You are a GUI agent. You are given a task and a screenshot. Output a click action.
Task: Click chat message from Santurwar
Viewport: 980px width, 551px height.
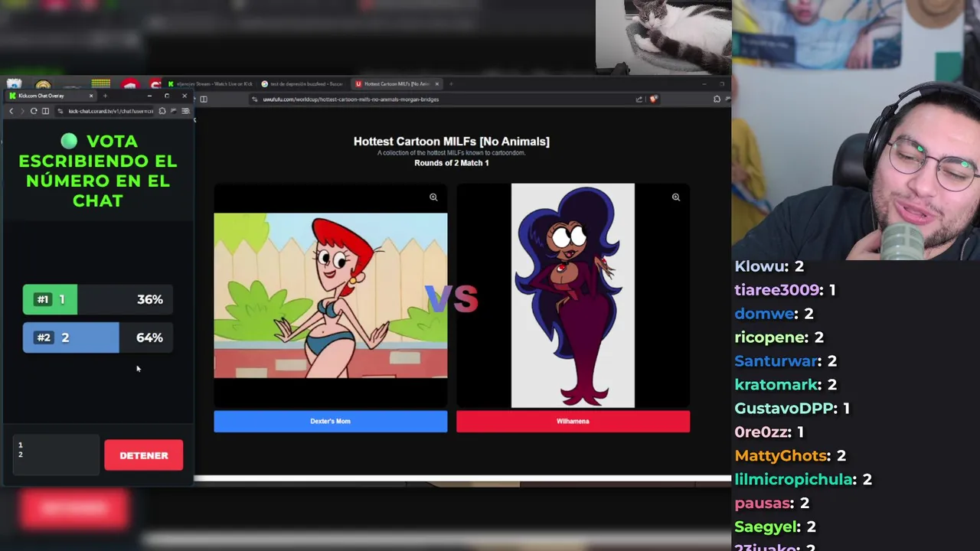(786, 361)
